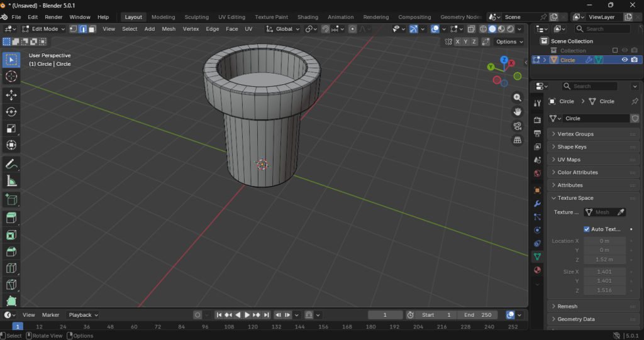The height and width of the screenshot is (340, 644).
Task: Expand the Geometry Data panel
Action: (x=575, y=319)
